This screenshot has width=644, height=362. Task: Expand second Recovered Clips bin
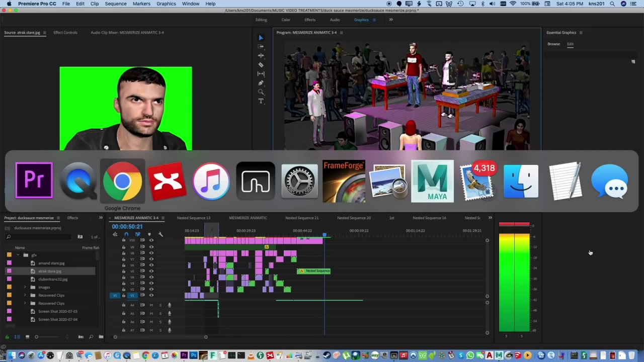25,303
